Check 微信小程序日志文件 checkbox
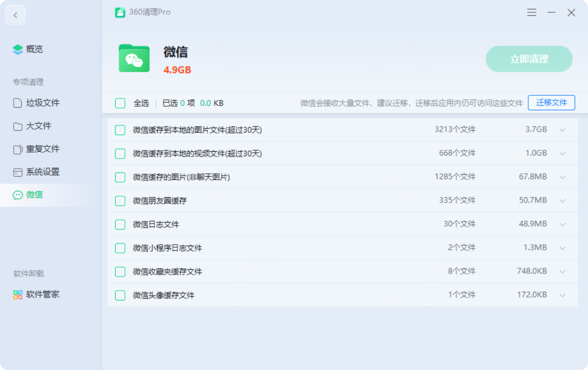This screenshot has width=588, height=370. (x=120, y=248)
